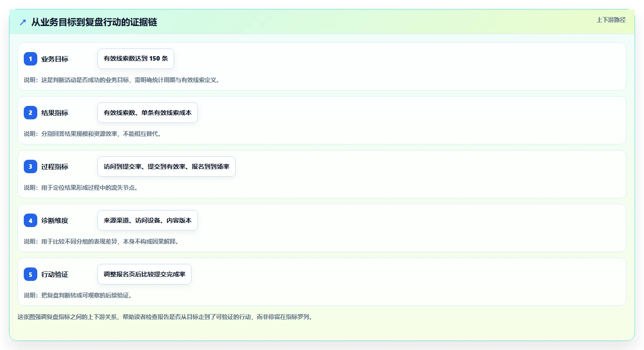Image resolution: width=644 pixels, height=350 pixels.
Task: Click the note about 统计周期与有效线索定义
Action: tap(122, 80)
